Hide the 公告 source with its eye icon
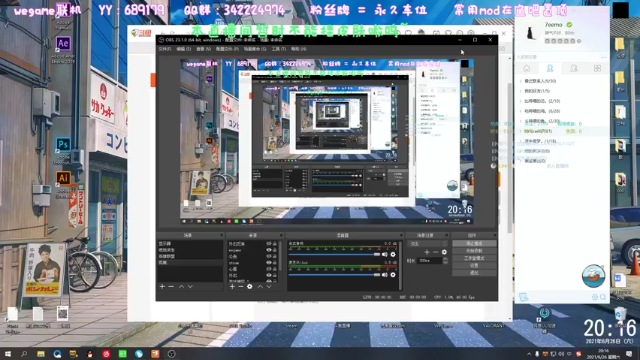Viewport: 640px width, 360px height. (x=269, y=256)
